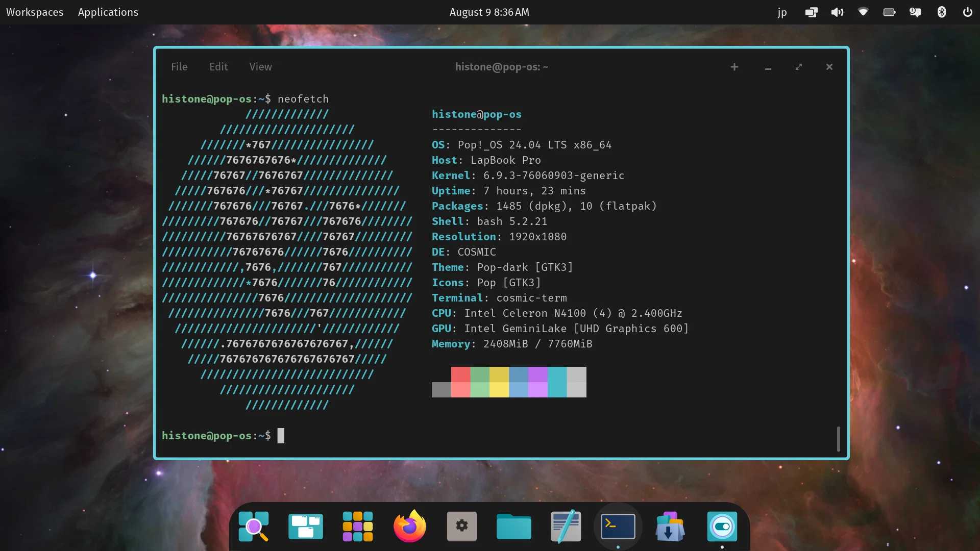Screen dimensions: 980x551
Task: Open the app library grid dock icon
Action: tap(358, 527)
